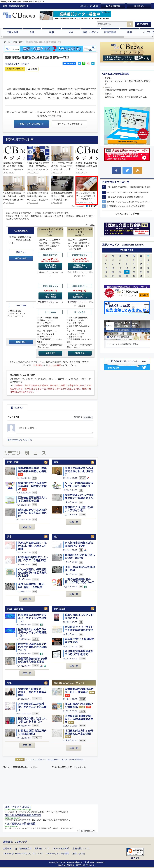Open the 介護 navigation tab
The height and width of the screenshot is (868, 154).
[x=32, y=32]
